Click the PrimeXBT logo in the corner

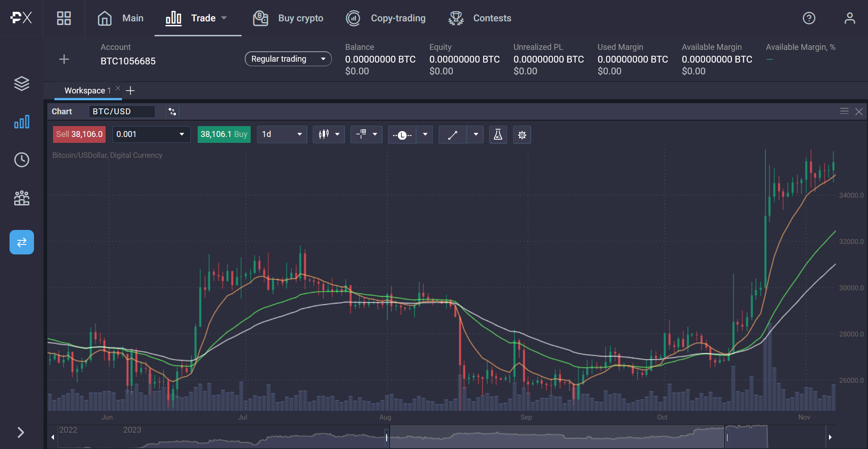click(x=21, y=18)
